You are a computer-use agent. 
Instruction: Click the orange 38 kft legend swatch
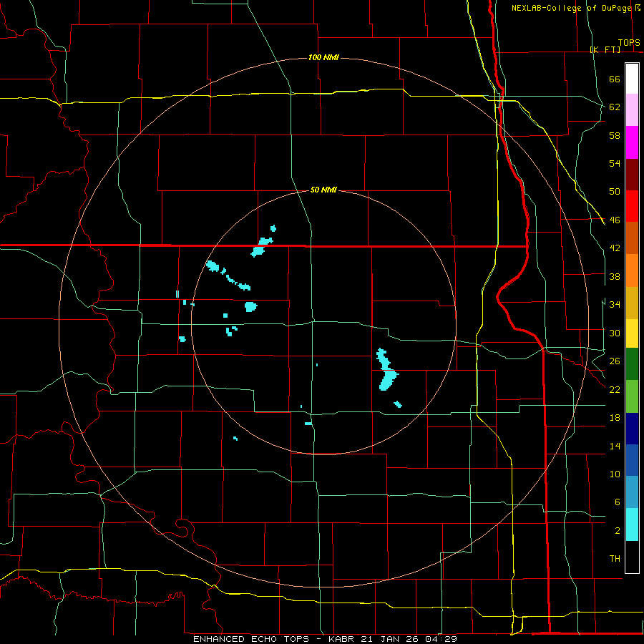point(632,270)
